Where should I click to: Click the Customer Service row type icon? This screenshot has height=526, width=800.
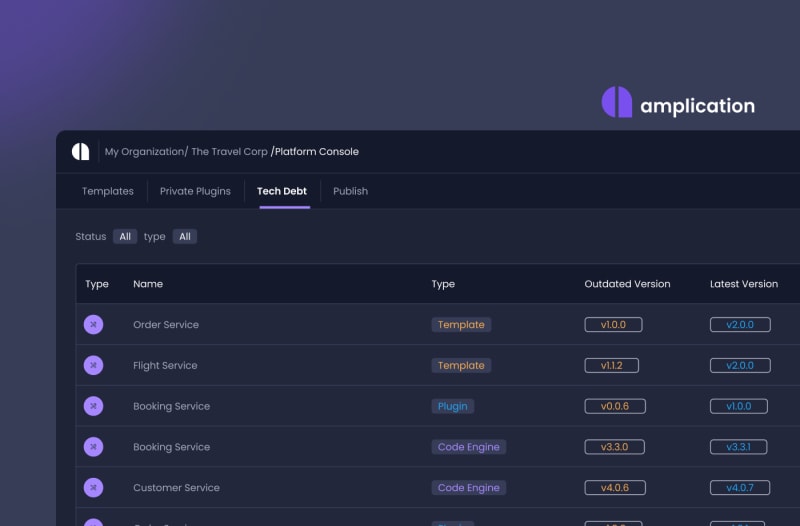point(93,488)
